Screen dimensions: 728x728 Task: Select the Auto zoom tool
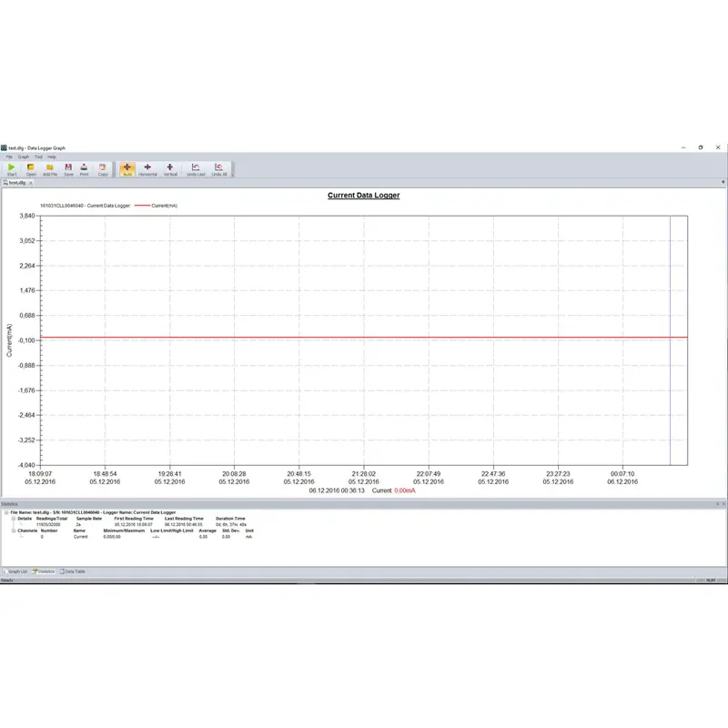pos(127,168)
